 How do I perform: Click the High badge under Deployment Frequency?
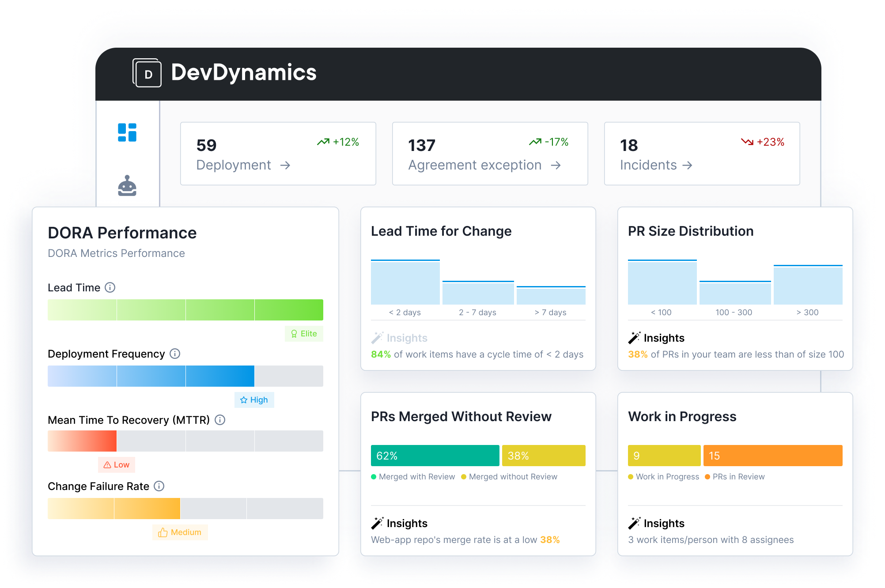tap(254, 400)
